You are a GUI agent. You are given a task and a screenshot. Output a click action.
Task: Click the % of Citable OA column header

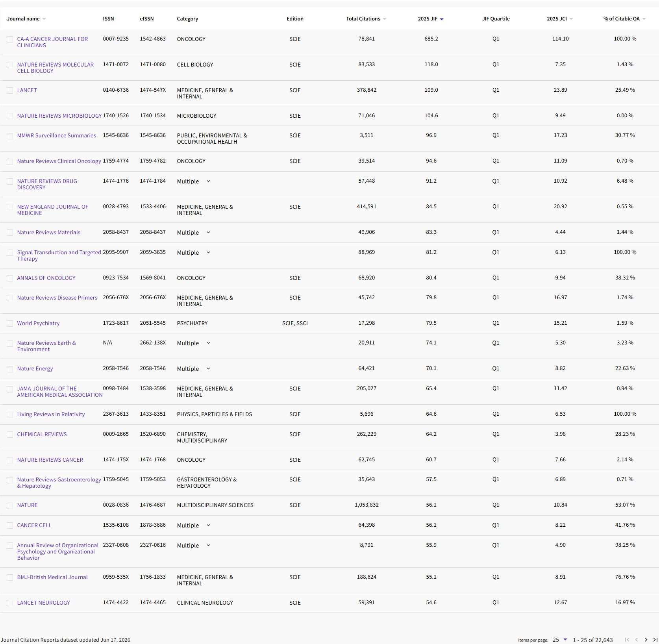621,19
